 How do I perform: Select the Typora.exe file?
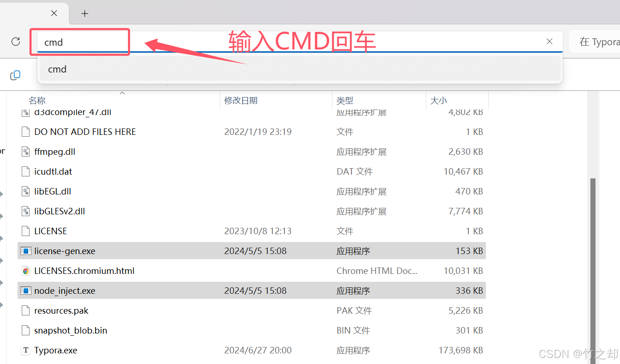[252, 350]
